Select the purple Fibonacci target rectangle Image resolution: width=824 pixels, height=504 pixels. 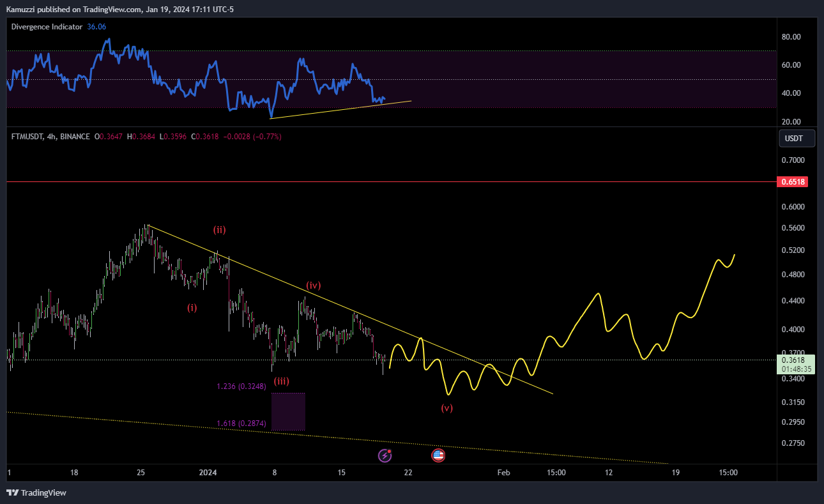[x=288, y=411]
